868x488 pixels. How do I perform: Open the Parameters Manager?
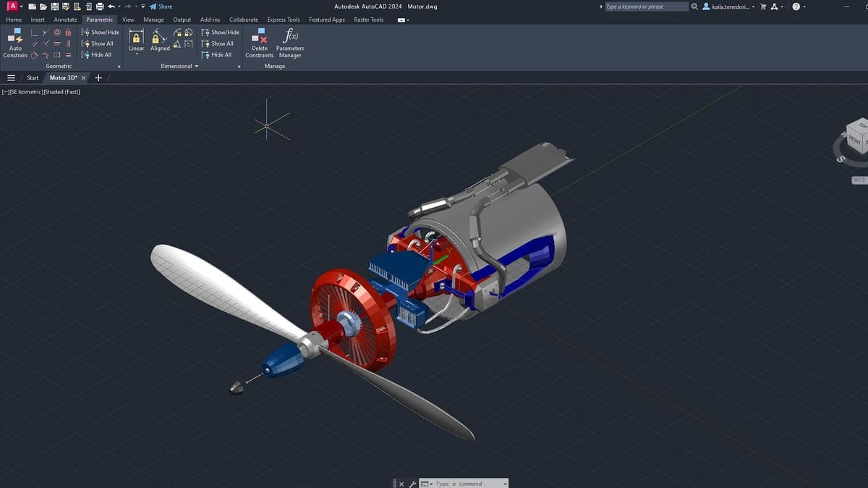290,43
